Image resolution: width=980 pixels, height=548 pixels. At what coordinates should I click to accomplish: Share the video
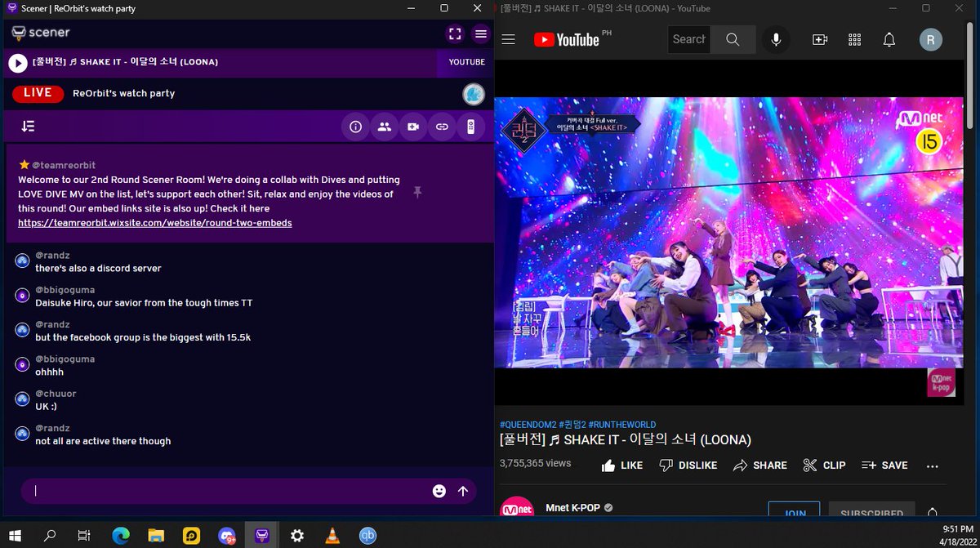click(759, 465)
